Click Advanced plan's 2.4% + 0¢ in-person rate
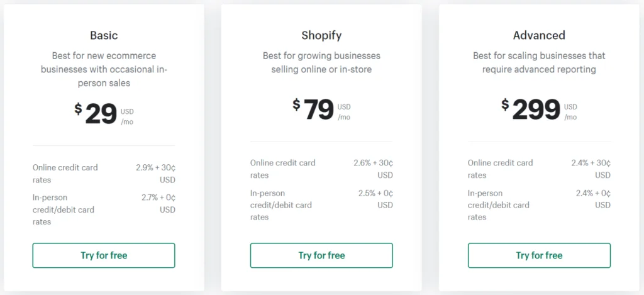The height and width of the screenshot is (295, 644). tap(593, 199)
